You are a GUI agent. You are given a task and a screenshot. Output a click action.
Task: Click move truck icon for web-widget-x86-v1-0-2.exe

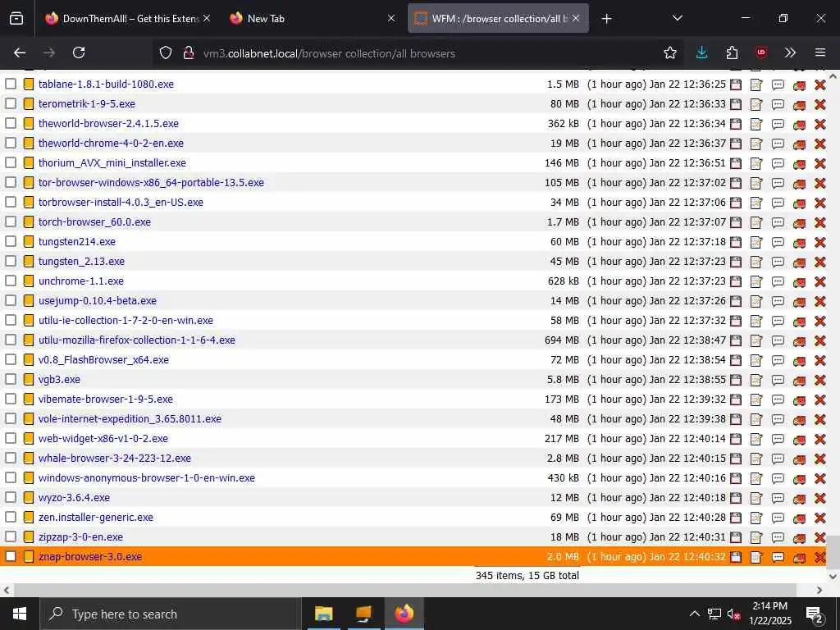coord(799,440)
